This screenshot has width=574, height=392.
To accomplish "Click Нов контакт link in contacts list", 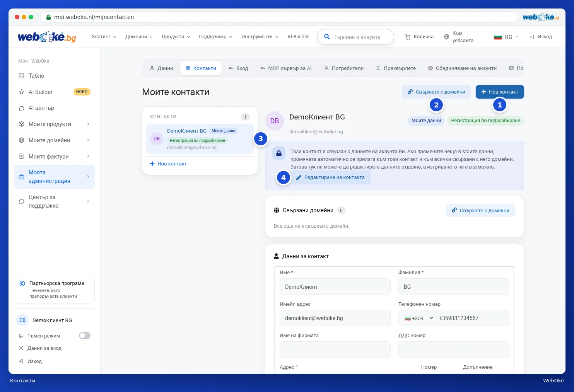I will point(168,164).
